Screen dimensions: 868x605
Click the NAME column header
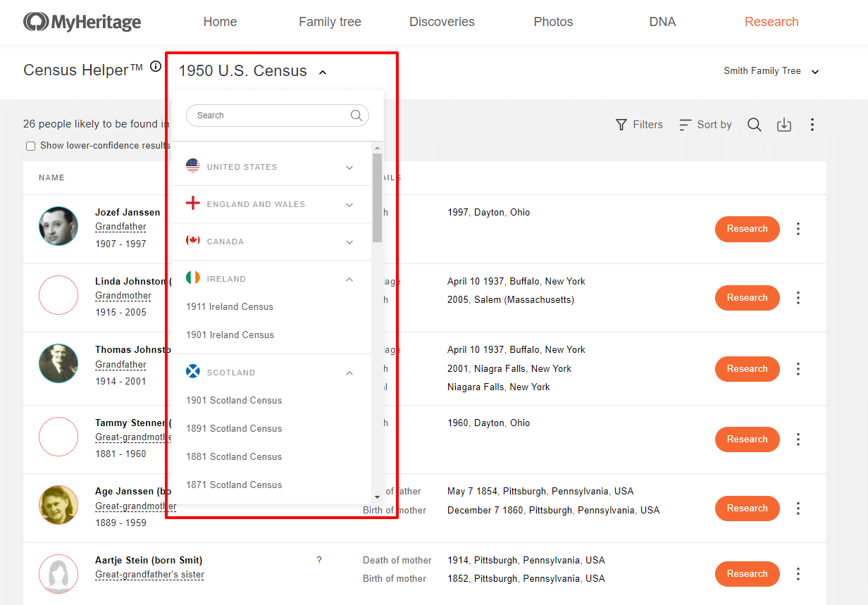point(51,177)
